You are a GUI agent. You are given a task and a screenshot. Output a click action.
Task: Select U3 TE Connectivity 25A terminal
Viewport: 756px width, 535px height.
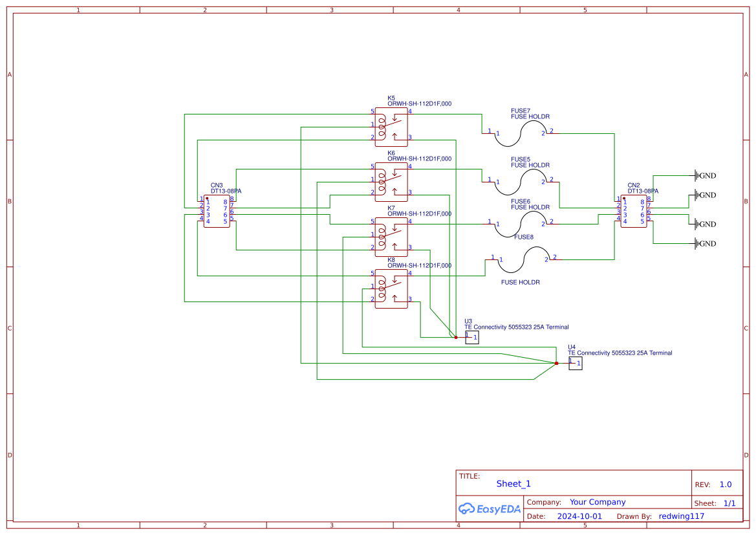point(471,336)
